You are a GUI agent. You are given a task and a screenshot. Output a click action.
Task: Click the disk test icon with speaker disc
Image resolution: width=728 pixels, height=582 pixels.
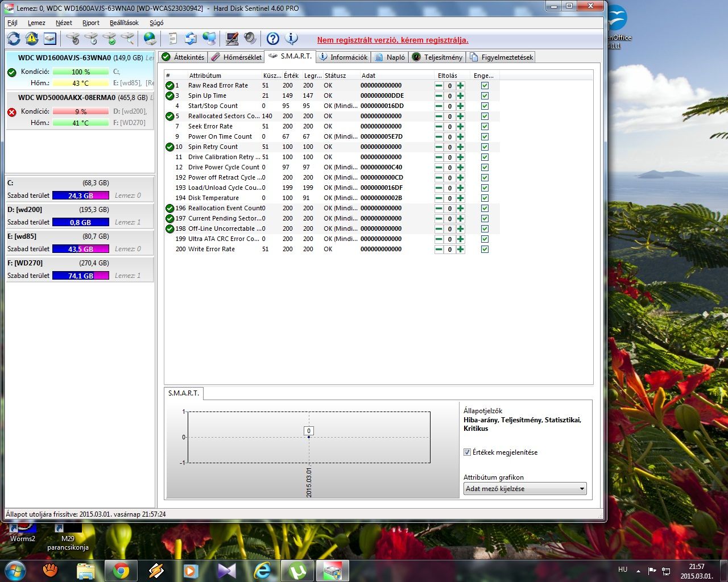[x=73, y=39]
